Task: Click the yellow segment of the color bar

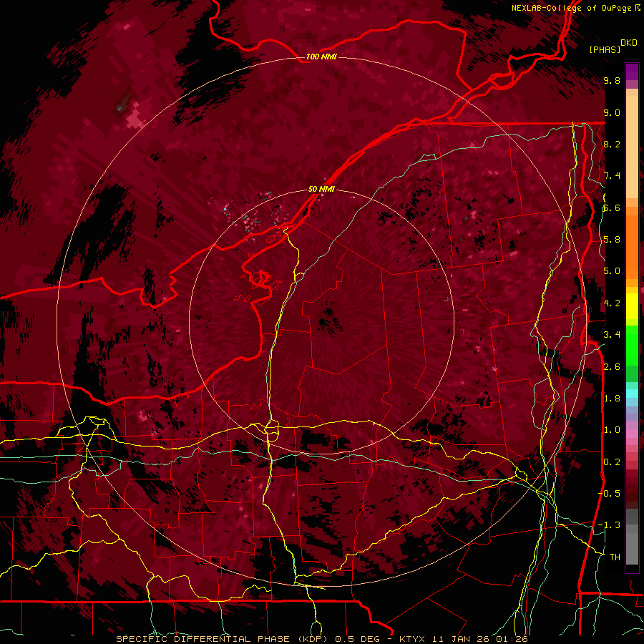Action: (x=632, y=306)
